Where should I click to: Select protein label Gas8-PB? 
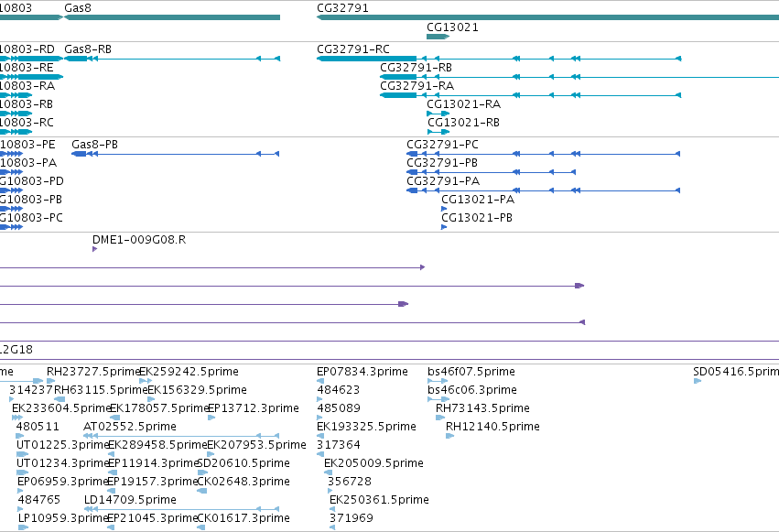click(94, 145)
